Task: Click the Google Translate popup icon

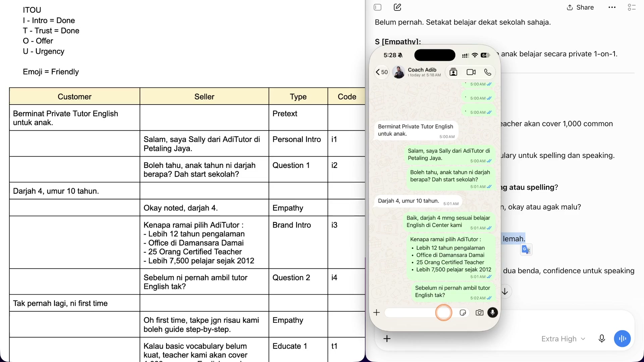Action: click(x=526, y=250)
